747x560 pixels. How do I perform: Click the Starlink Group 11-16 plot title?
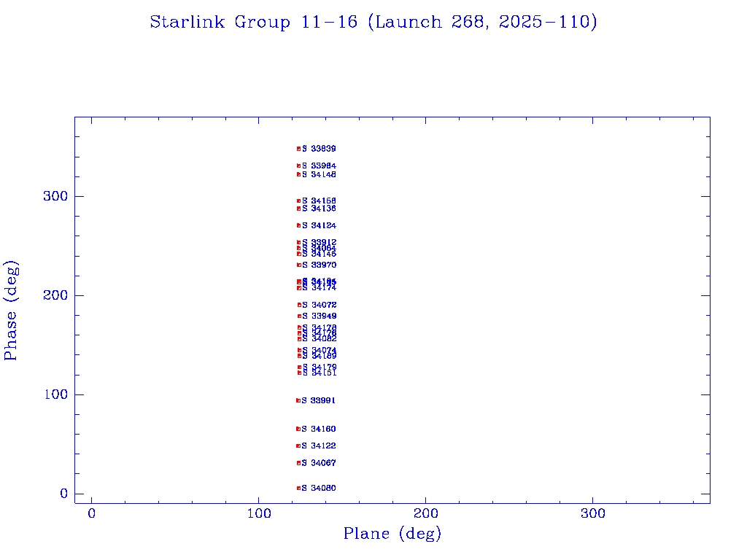point(373,23)
